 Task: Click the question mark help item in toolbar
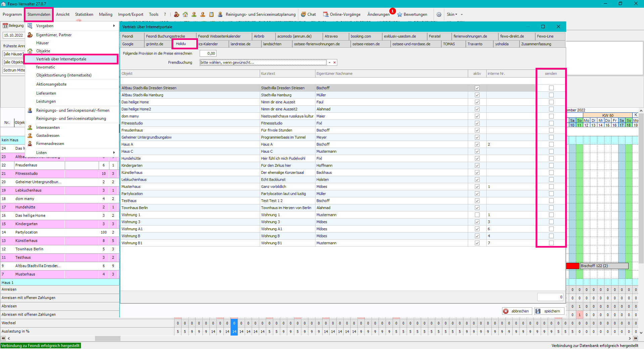165,14
